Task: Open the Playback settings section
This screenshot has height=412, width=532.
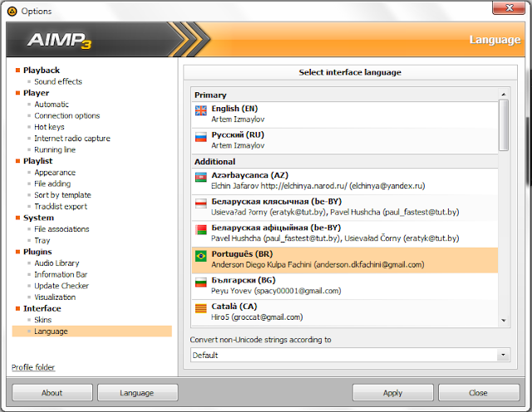Action: coord(42,71)
